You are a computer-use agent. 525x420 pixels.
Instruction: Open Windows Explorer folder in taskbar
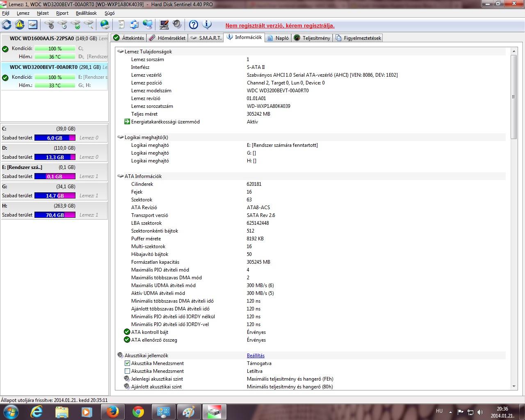point(62,412)
